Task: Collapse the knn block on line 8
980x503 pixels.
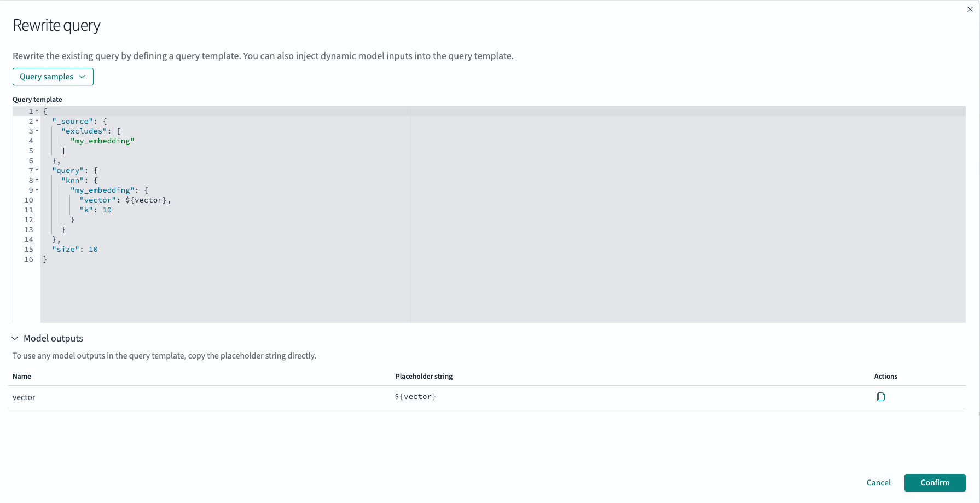Action: [x=37, y=180]
